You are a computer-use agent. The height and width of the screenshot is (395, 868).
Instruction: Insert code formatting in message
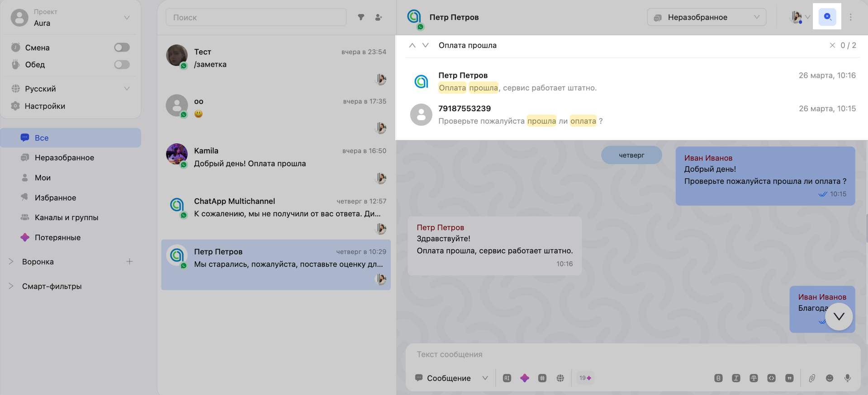771,378
